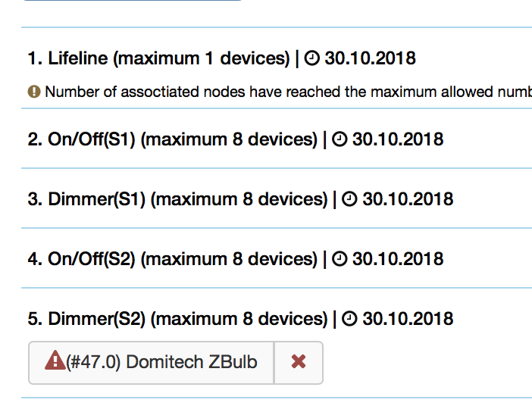
Task: Click the clock icon in the On/Off(S2) row
Action: [340, 259]
